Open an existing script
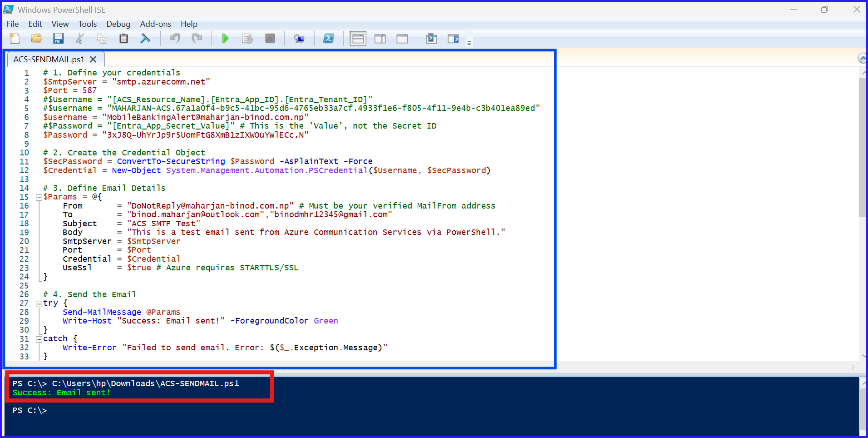 (x=36, y=39)
